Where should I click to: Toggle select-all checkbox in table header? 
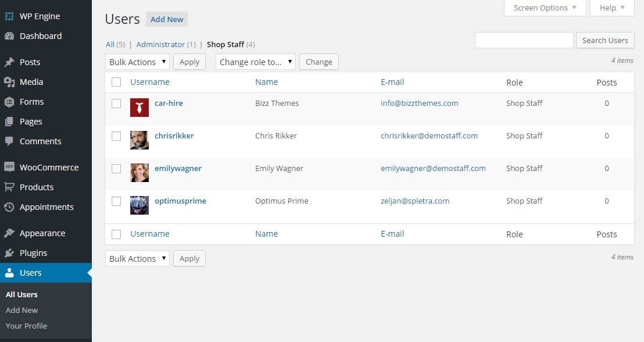(x=116, y=82)
